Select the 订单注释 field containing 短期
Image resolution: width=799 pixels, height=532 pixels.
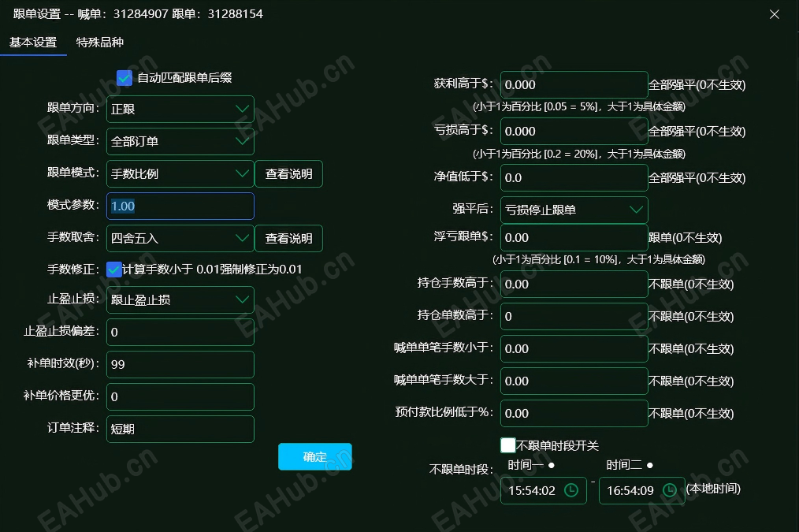(180, 429)
